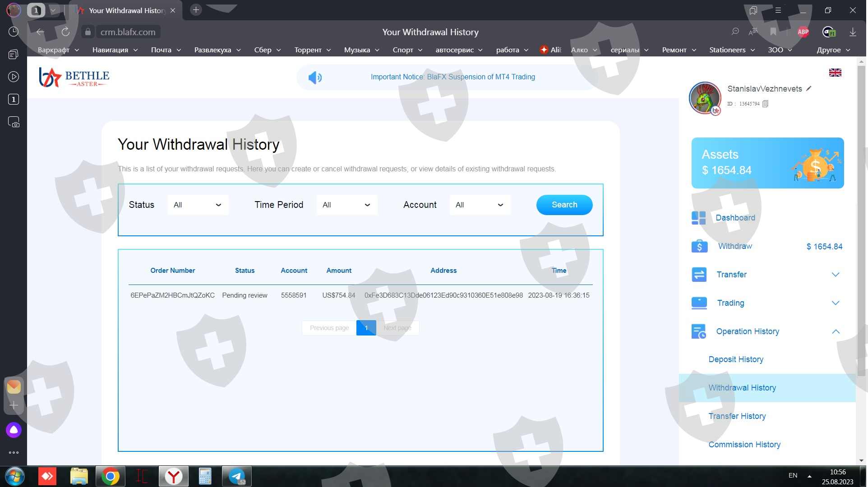Open the Commission History page
Screen dimensions: 868x487
[744, 445]
